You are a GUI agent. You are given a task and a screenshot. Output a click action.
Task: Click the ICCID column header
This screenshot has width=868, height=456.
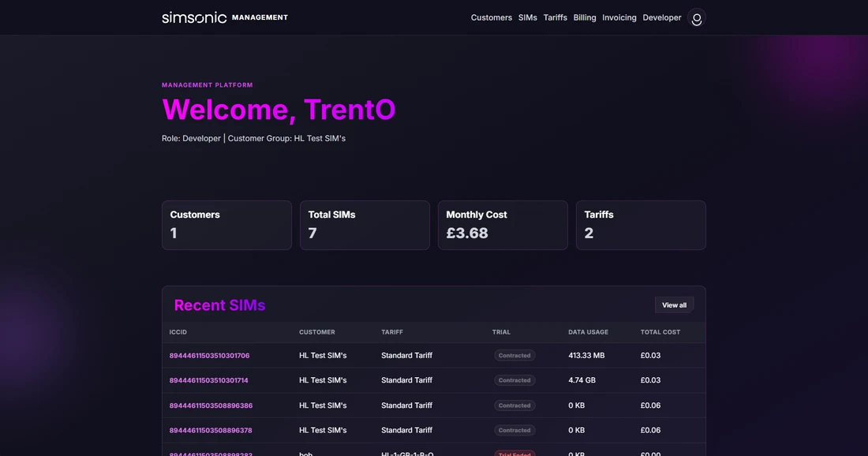pyautogui.click(x=178, y=332)
